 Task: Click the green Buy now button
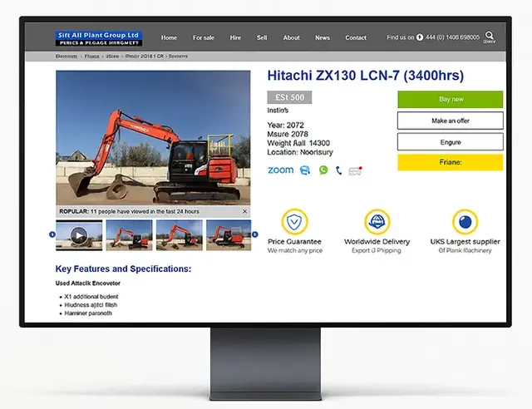coord(451,100)
